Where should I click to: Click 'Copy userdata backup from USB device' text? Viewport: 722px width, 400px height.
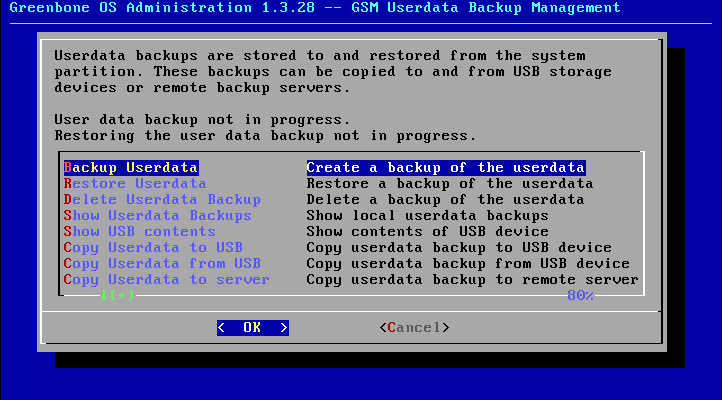(x=468, y=264)
